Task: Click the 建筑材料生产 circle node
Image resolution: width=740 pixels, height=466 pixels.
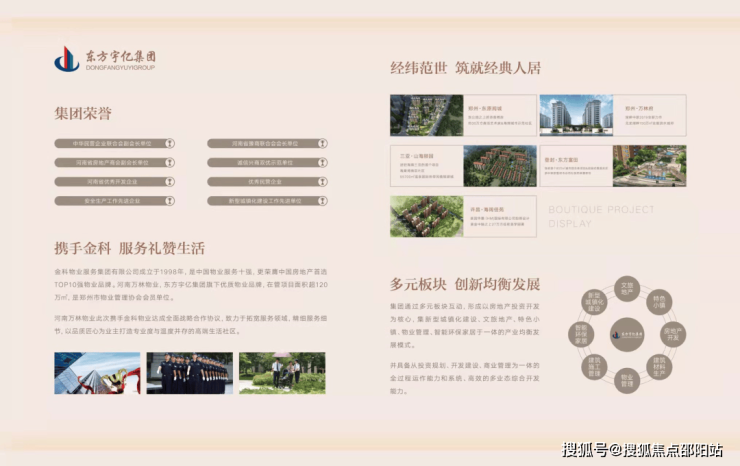Action: [x=659, y=367]
